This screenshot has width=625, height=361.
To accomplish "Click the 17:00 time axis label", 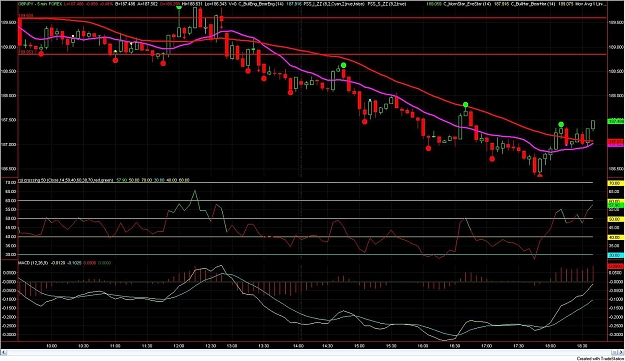I will [x=486, y=346].
